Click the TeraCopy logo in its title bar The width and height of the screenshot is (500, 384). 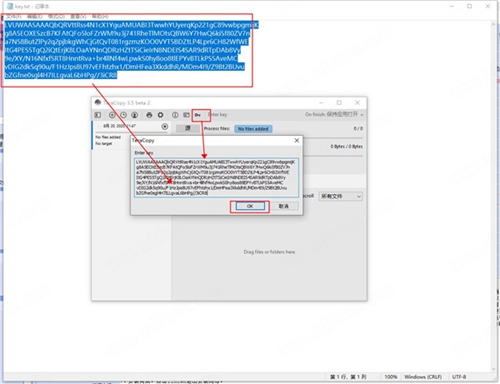point(98,102)
